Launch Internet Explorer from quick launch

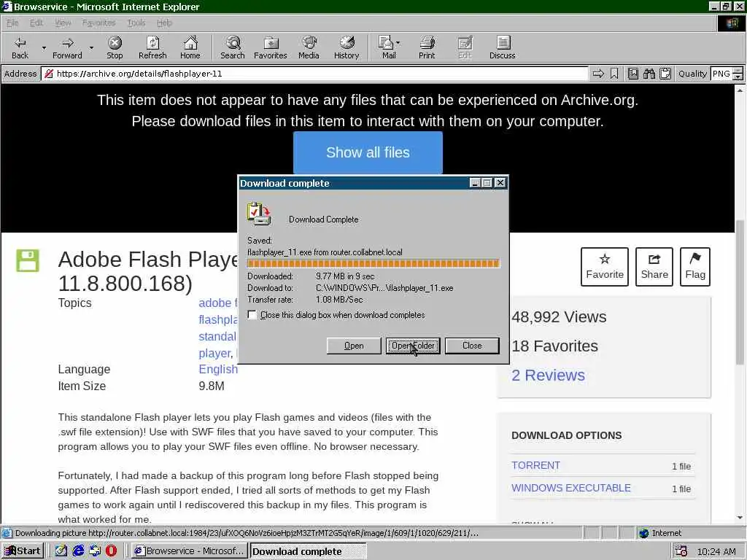click(78, 551)
